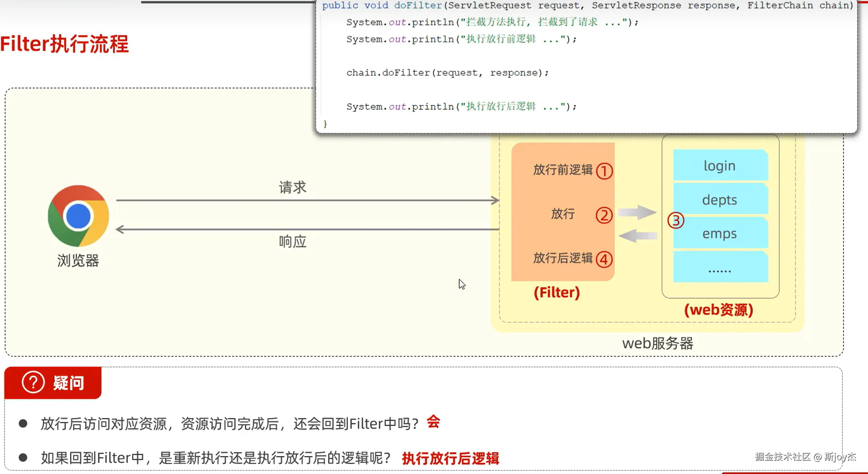Click circled number ③ in web资源 area
Screen dimensions: 868x474
676,220
